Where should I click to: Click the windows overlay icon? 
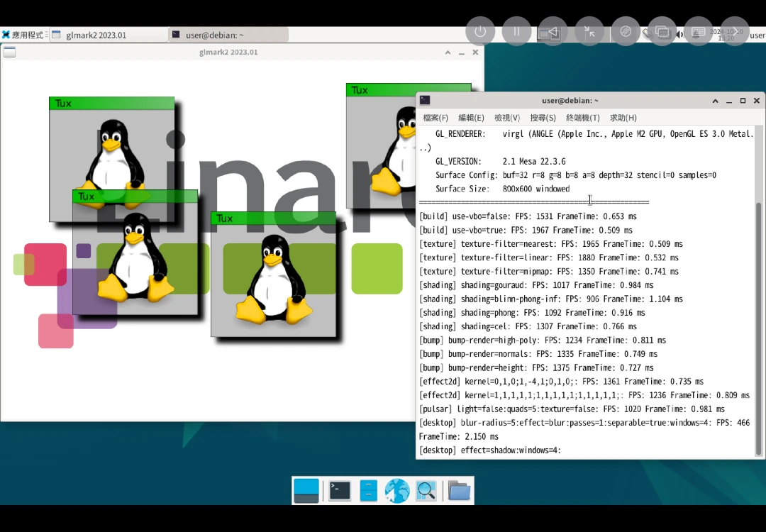click(662, 31)
